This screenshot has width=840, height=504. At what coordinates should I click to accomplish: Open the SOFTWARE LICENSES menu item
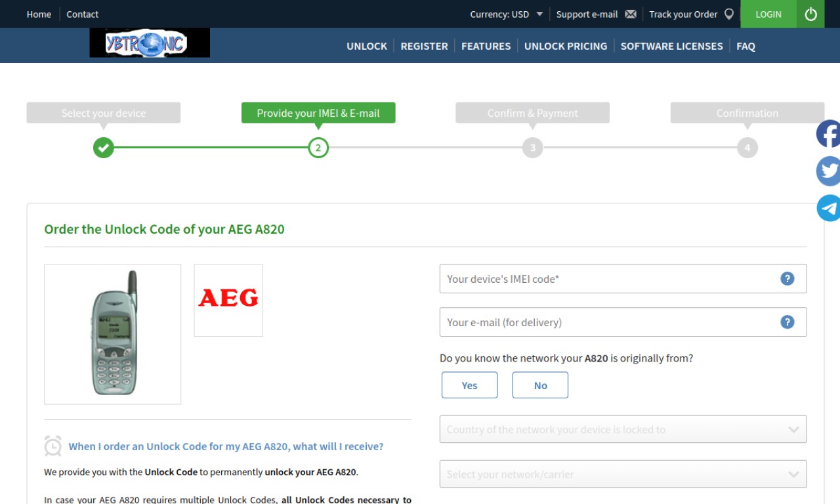tap(671, 46)
